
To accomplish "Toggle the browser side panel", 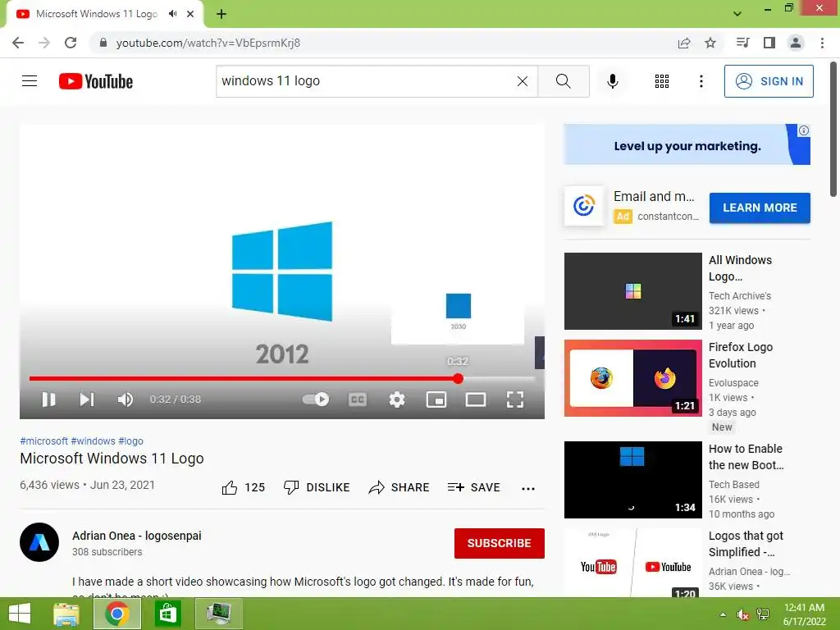I will pos(769,43).
